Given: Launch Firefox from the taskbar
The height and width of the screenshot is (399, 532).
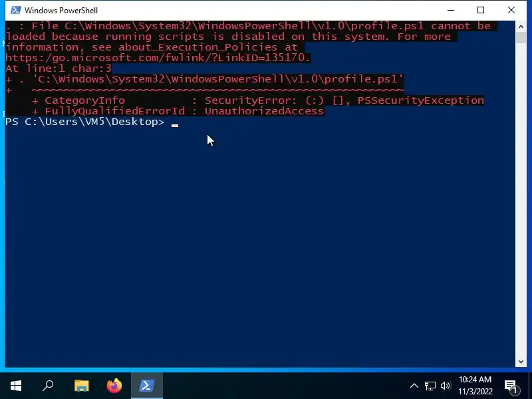Looking at the screenshot, I should pyautogui.click(x=114, y=386).
